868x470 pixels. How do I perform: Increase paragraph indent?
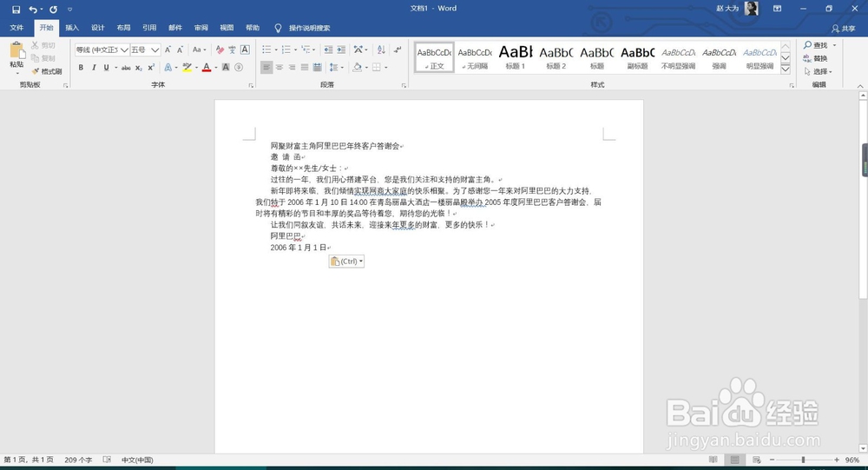[x=341, y=50]
